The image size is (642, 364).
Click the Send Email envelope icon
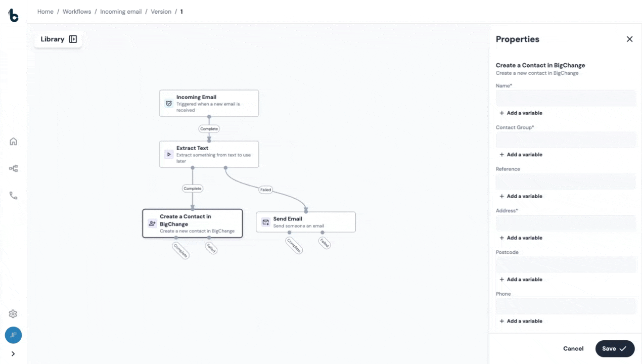(265, 222)
